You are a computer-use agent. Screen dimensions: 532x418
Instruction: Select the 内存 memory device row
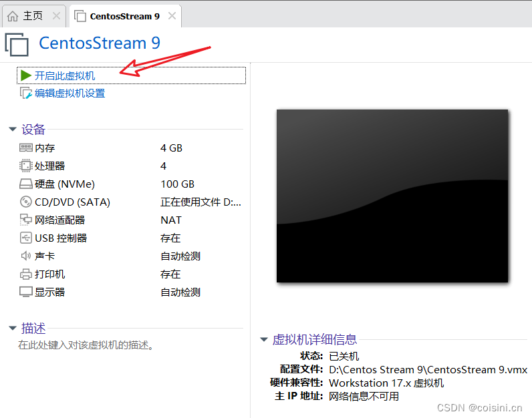(x=131, y=148)
